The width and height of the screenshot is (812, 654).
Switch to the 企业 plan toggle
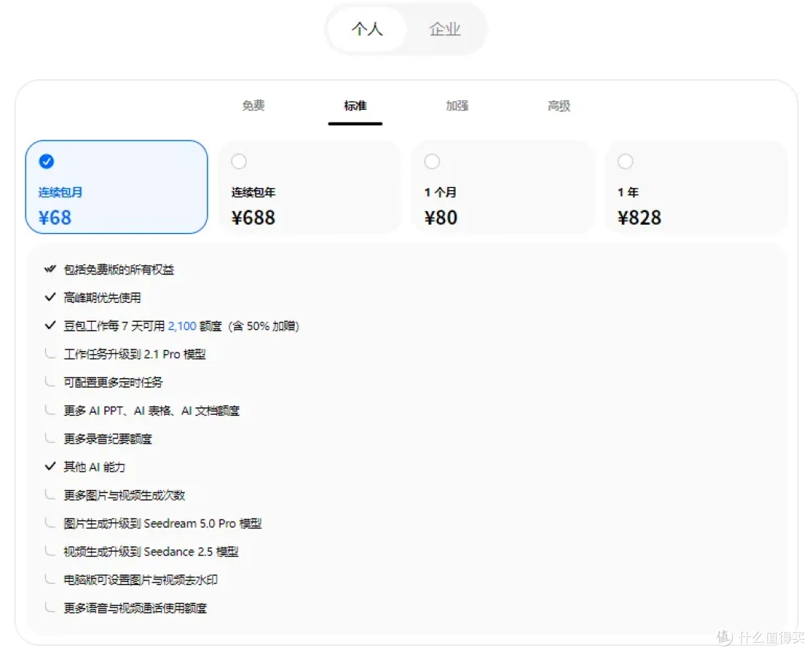point(445,29)
